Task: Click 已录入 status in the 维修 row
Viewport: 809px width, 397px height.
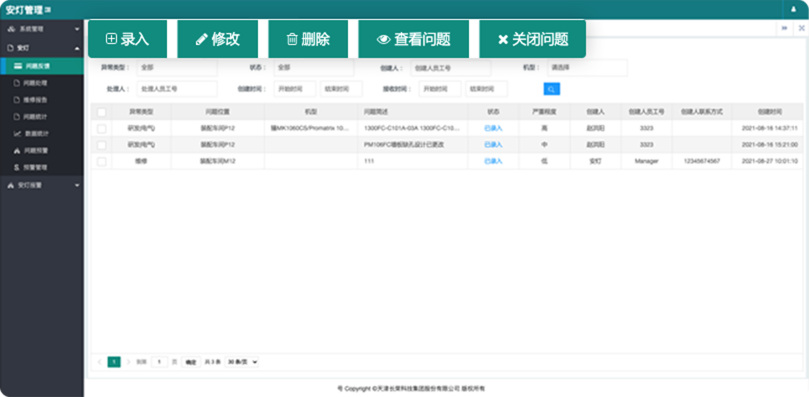Action: [493, 162]
